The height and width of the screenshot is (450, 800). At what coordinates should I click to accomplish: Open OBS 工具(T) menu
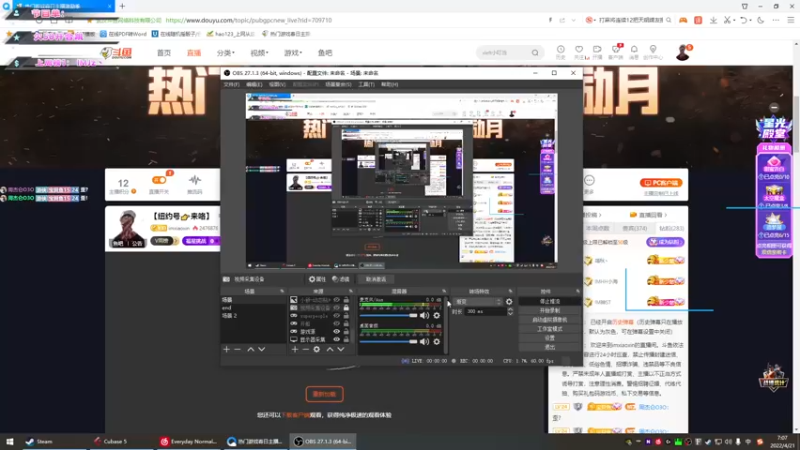pyautogui.click(x=366, y=84)
